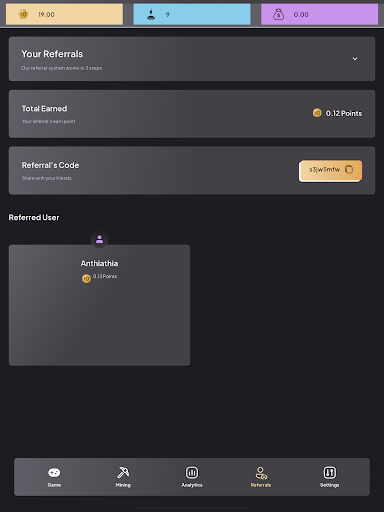Open the Analytics chart icon
The width and height of the screenshot is (384, 512).
(192, 472)
